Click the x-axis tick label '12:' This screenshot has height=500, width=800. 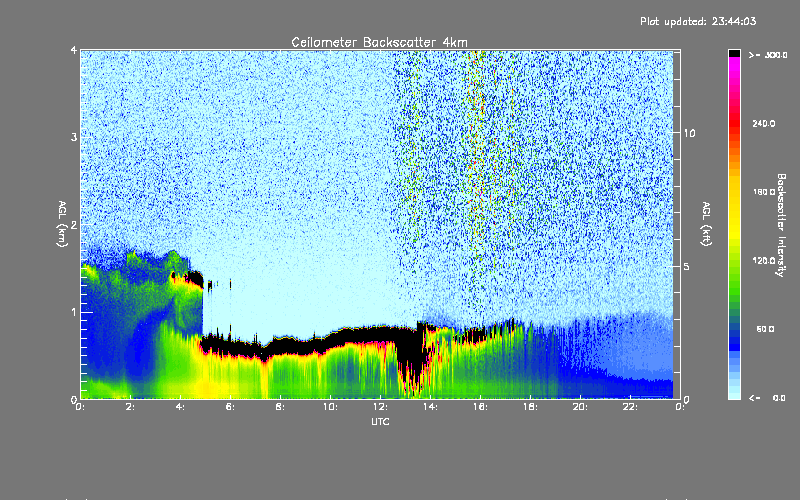click(x=380, y=407)
